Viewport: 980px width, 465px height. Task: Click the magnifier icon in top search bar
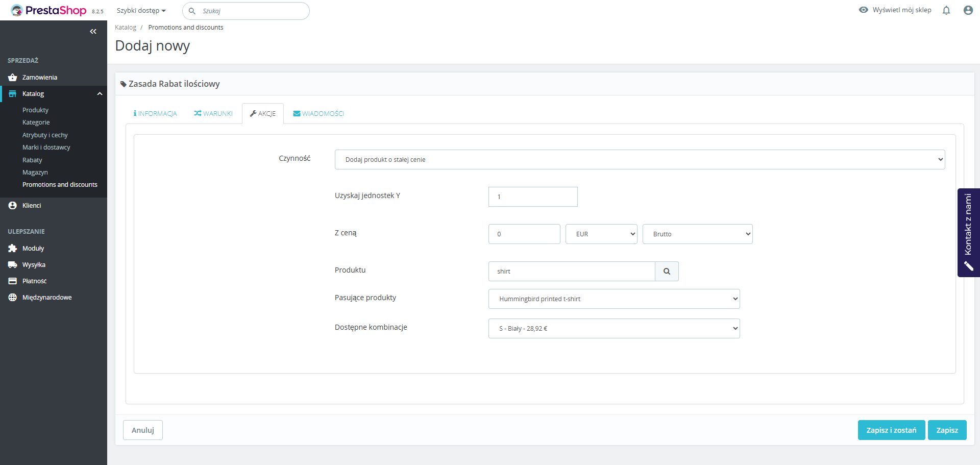pyautogui.click(x=192, y=11)
